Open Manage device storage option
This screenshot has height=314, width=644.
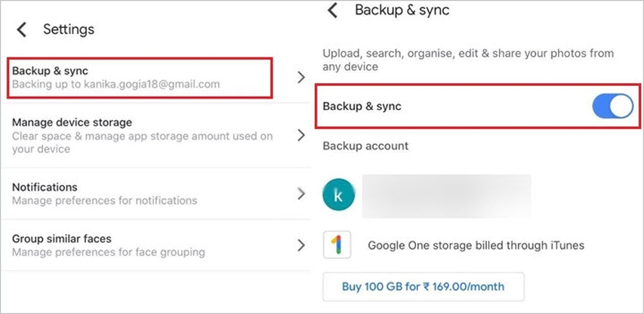pos(156,135)
